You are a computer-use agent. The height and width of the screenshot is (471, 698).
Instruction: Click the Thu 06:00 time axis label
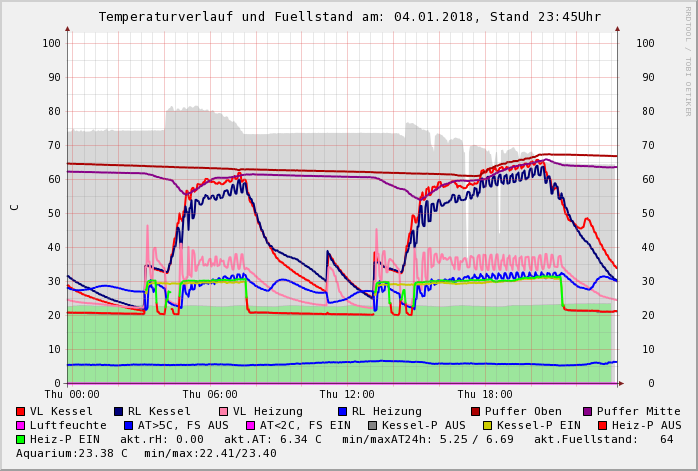pyautogui.click(x=210, y=394)
